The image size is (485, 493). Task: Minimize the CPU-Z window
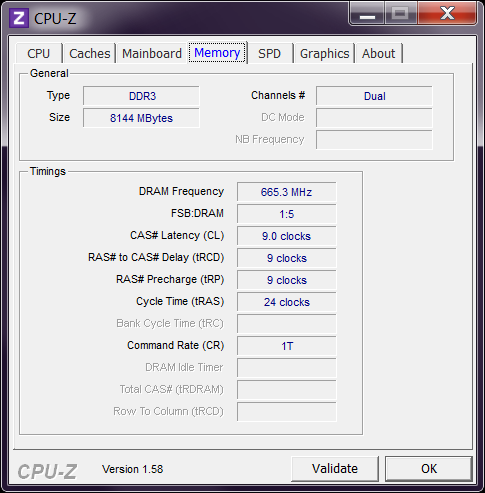click(x=367, y=13)
